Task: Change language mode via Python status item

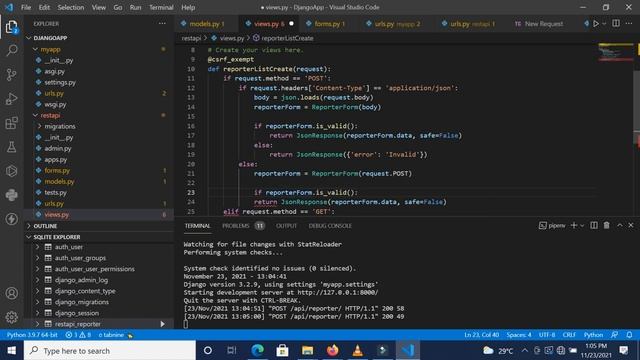Action: click(593, 335)
